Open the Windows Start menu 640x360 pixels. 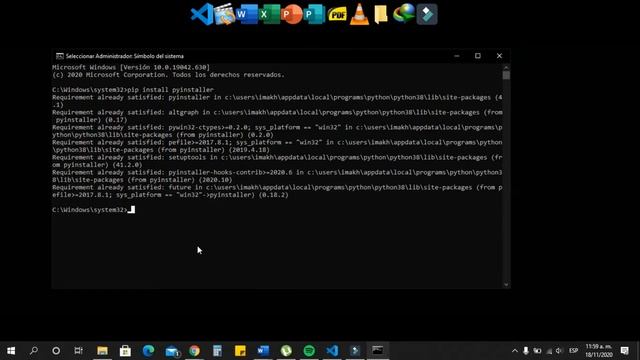(x=11, y=351)
